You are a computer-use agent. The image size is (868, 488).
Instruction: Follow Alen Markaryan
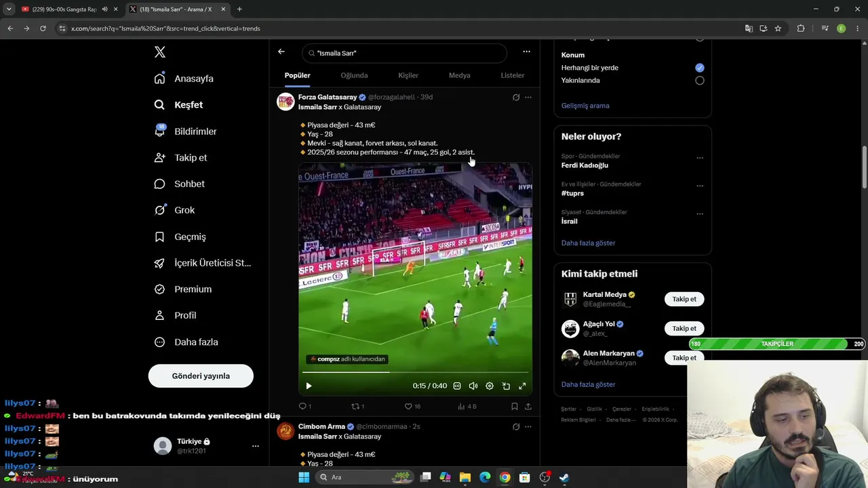pyautogui.click(x=684, y=358)
